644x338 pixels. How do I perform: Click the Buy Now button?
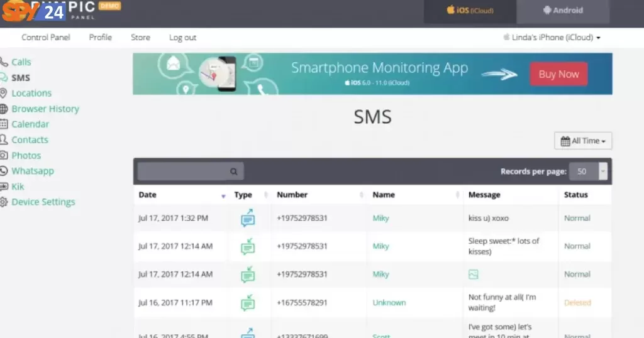point(558,74)
